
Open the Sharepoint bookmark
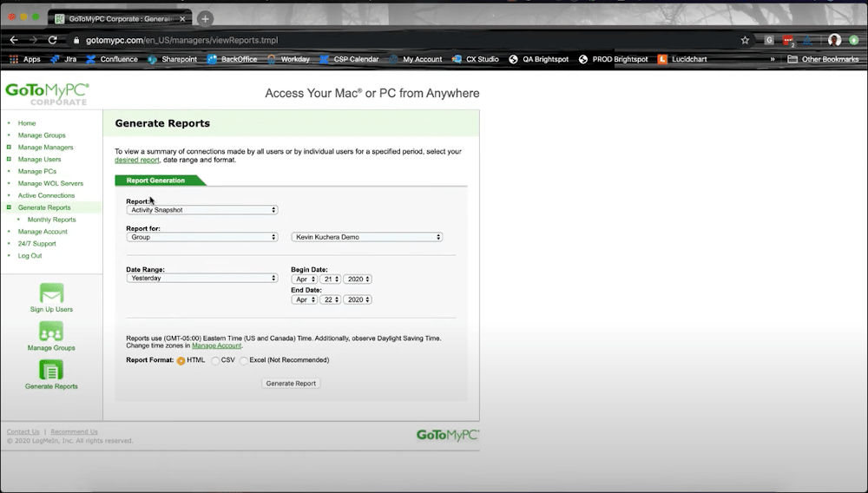coord(172,59)
